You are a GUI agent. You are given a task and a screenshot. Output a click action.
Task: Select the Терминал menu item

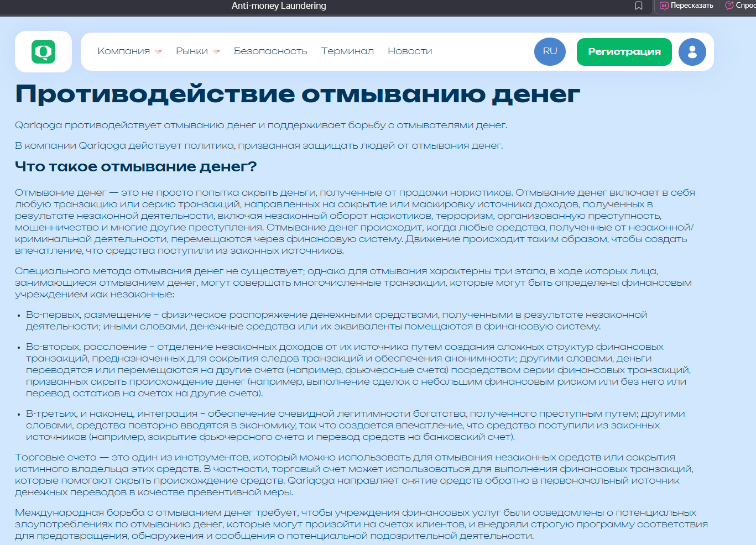(x=347, y=51)
